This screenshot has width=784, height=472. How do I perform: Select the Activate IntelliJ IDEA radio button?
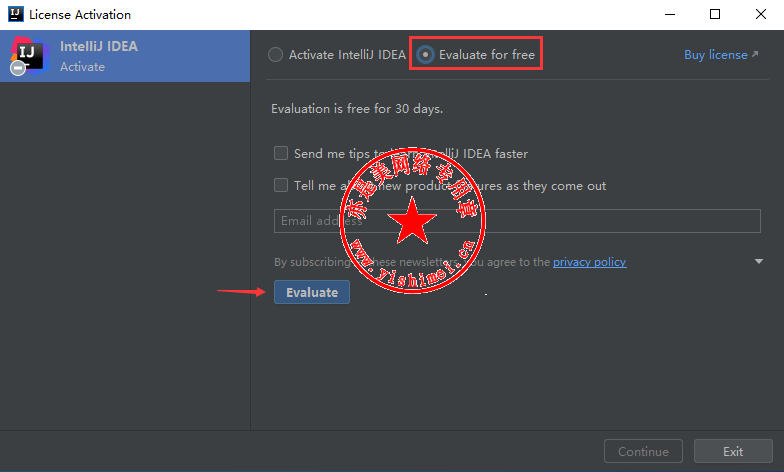(x=276, y=55)
